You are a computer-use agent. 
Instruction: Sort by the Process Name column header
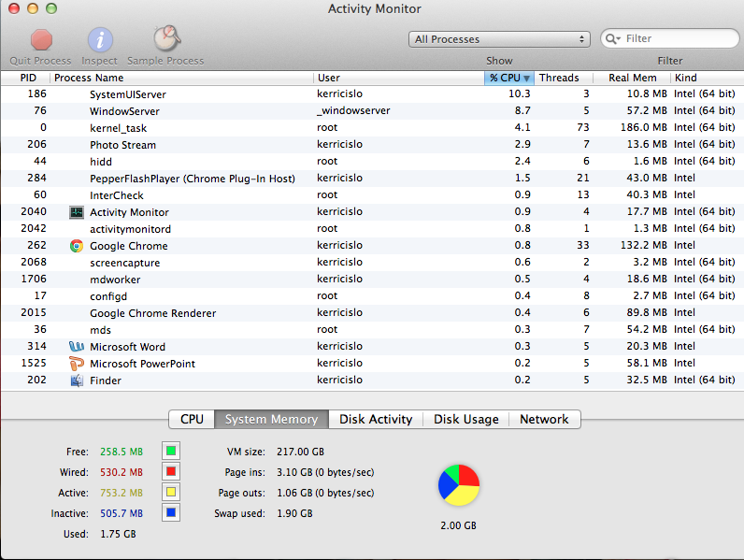click(x=181, y=78)
